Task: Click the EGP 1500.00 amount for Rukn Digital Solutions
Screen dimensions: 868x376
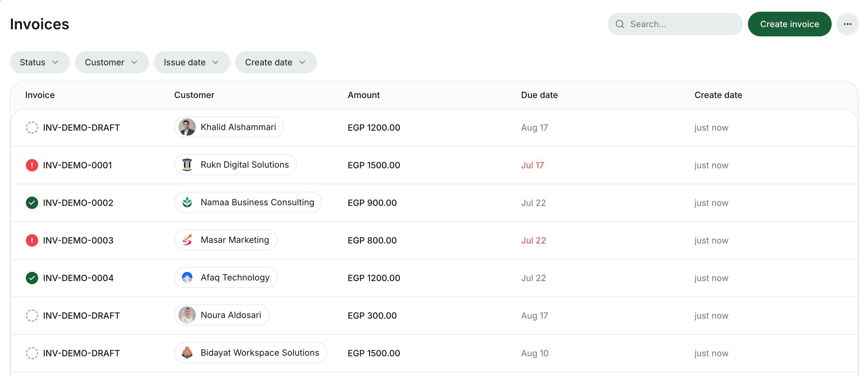Action: [x=374, y=165]
